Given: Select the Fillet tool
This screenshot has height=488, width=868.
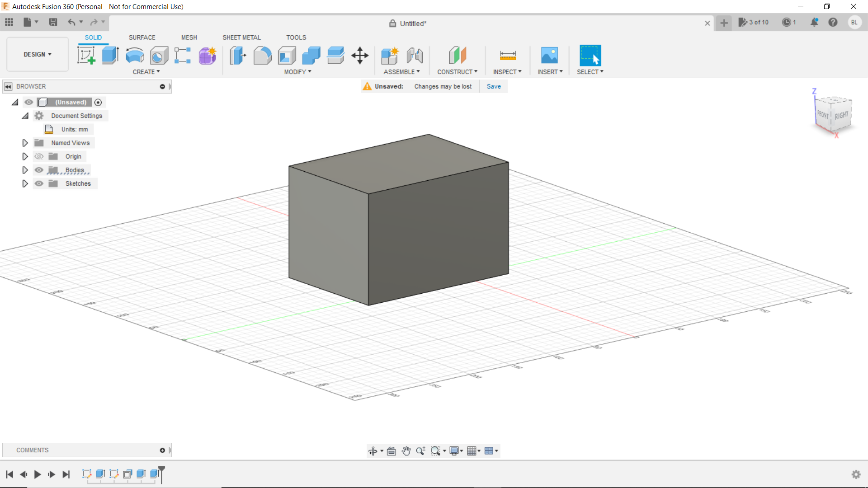Looking at the screenshot, I should [x=263, y=56].
